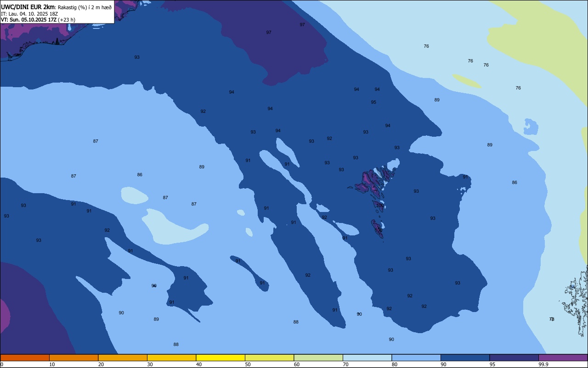This screenshot has height=368, width=588.
Task: Click the humidity value 95 on the map
Action: point(373,102)
